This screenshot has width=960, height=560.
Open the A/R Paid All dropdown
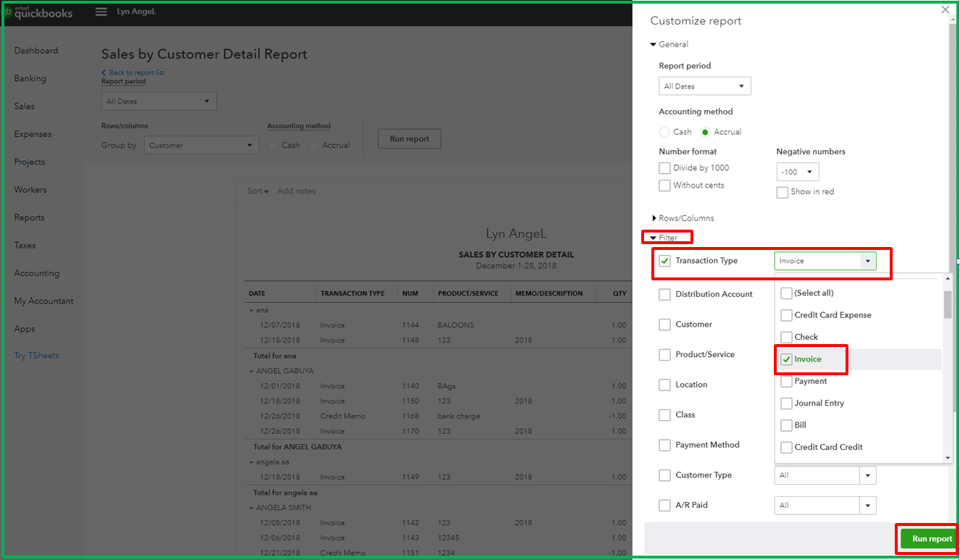(825, 506)
